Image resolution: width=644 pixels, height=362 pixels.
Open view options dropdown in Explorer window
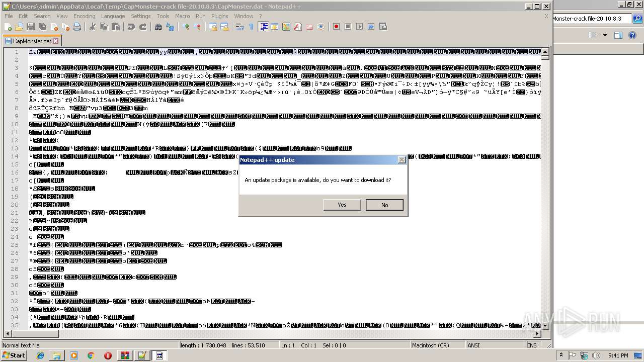(x=605, y=35)
